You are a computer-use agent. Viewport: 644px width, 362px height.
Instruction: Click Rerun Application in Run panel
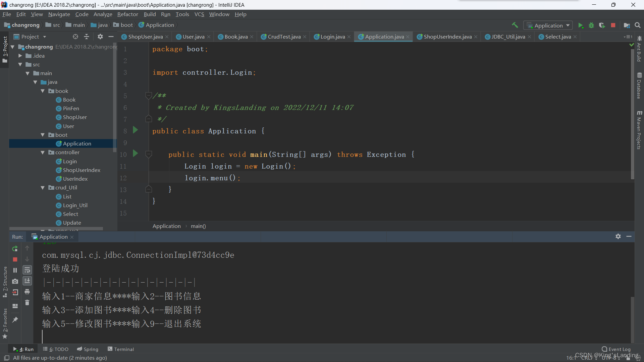pos(15,249)
